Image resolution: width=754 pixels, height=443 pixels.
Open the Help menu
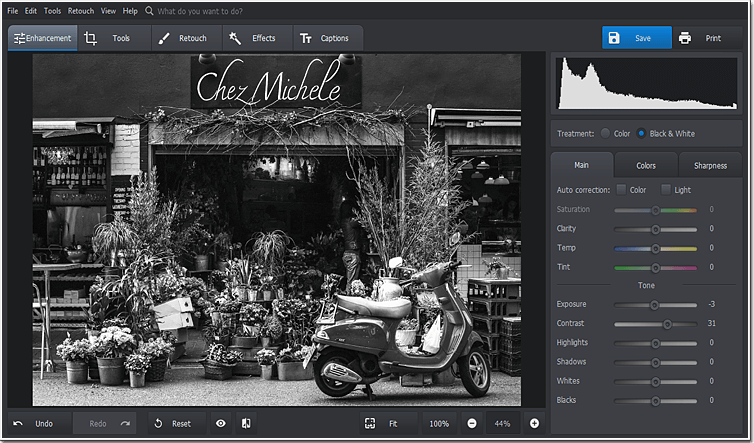pos(130,11)
